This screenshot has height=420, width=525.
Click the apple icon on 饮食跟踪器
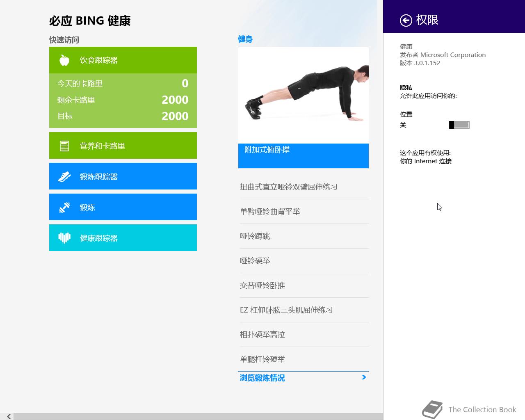[64, 60]
